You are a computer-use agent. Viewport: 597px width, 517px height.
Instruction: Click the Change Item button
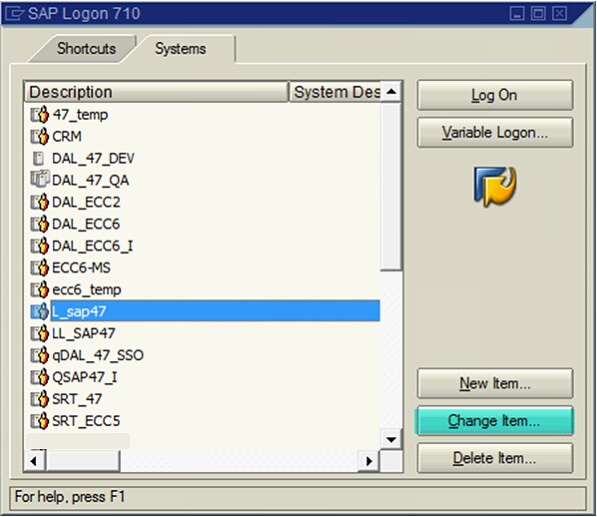pos(494,421)
